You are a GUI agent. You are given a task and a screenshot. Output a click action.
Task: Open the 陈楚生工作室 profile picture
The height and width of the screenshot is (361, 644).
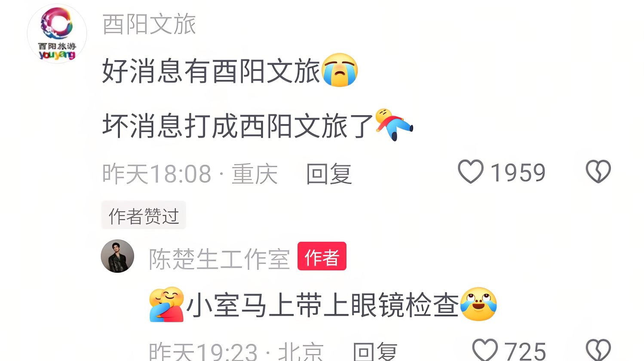point(117,256)
